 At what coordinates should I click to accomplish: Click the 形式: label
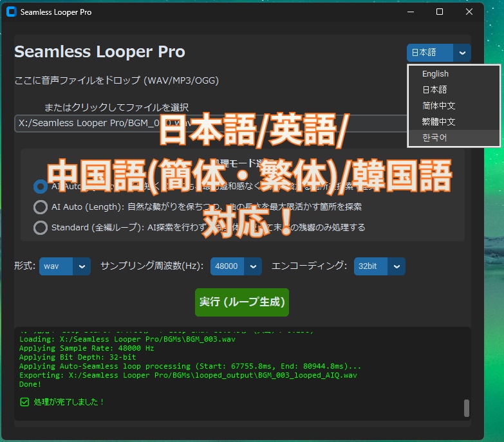[x=24, y=266]
